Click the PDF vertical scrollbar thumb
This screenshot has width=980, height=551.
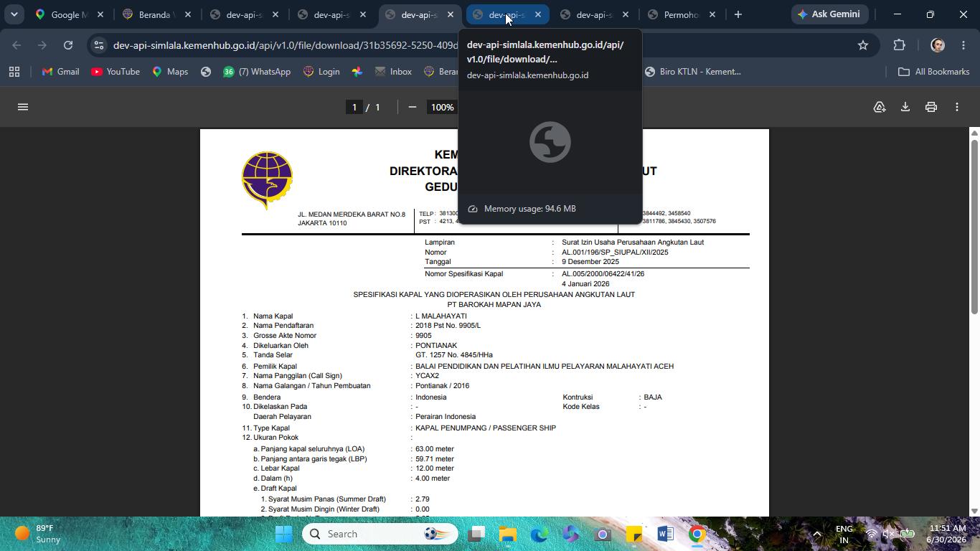pyautogui.click(x=974, y=226)
